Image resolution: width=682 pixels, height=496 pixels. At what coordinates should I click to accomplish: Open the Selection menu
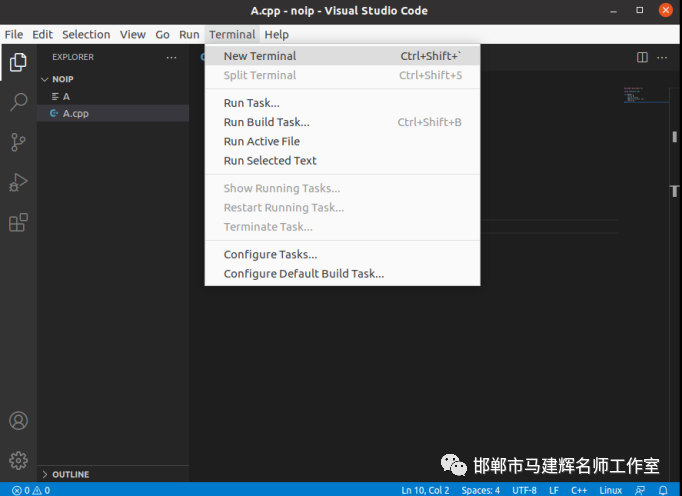[86, 34]
